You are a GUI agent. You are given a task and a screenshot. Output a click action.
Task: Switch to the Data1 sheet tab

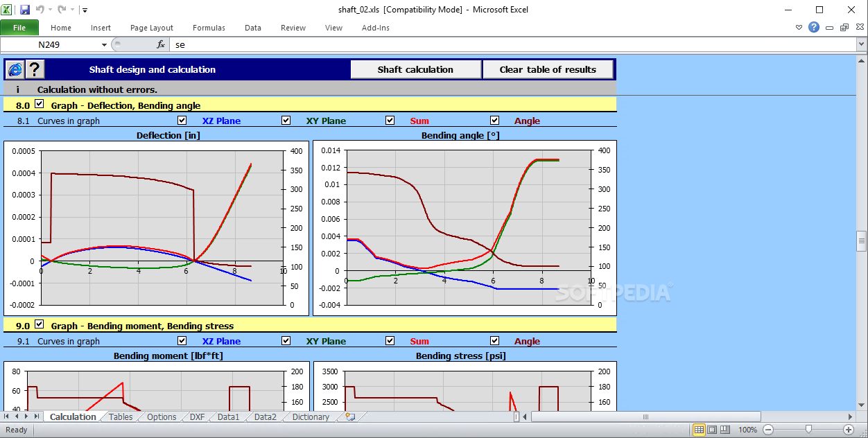tap(228, 417)
